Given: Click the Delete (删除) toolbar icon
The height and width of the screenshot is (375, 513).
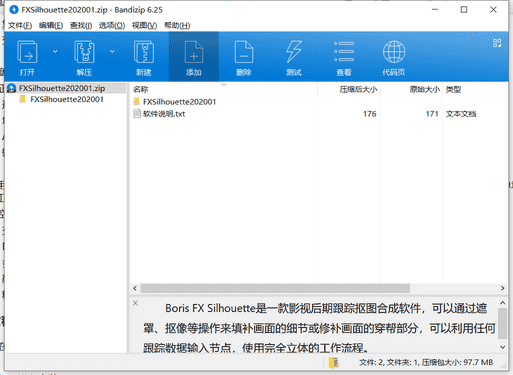Looking at the screenshot, I should click(x=244, y=52).
